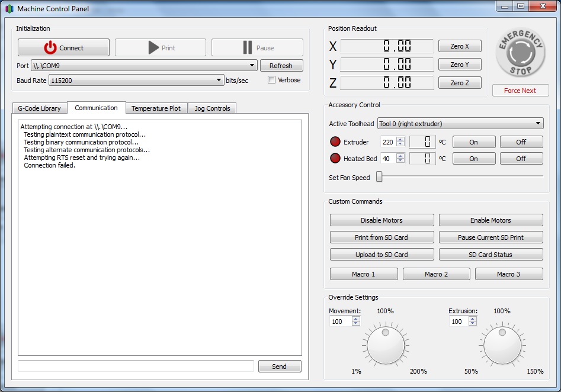The width and height of the screenshot is (561, 392).
Task: Increase Extruder temperature with up arrow
Action: click(400, 140)
